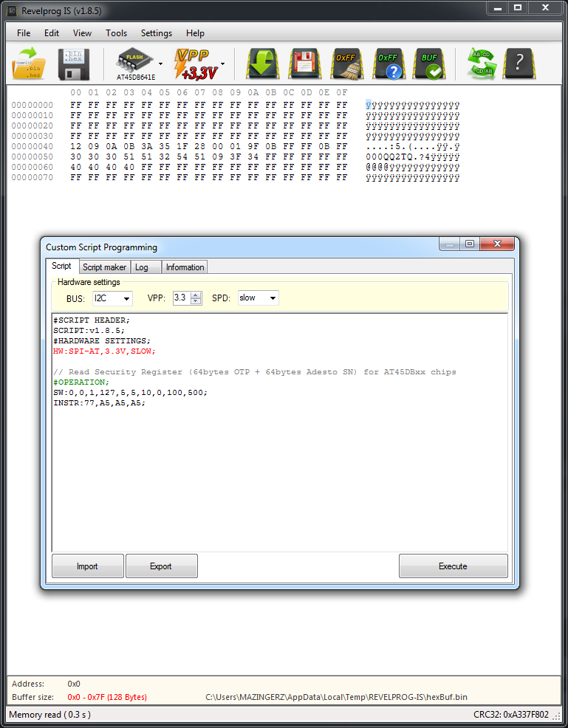
Task: Click the AT45DB641E flash chip icon
Action: [135, 62]
